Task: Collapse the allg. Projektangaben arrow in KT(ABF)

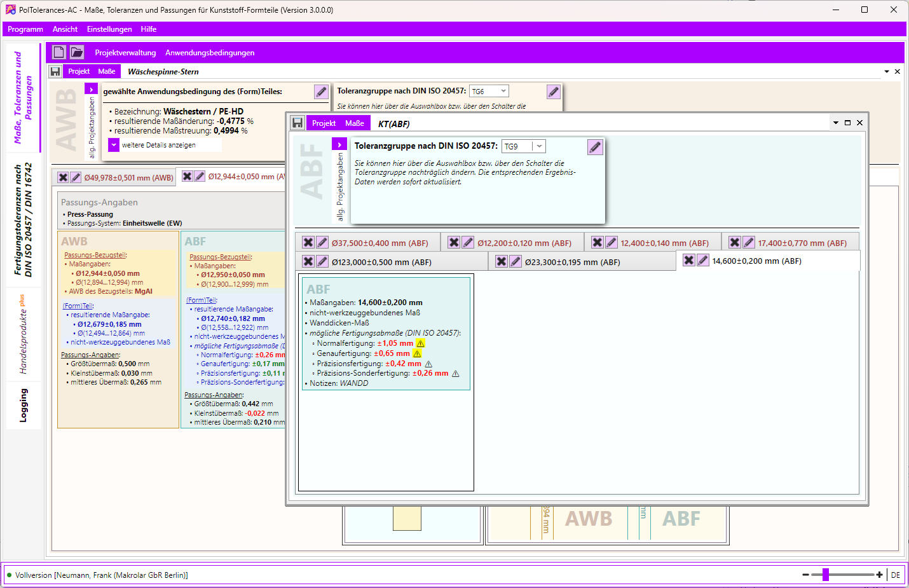Action: pyautogui.click(x=339, y=144)
